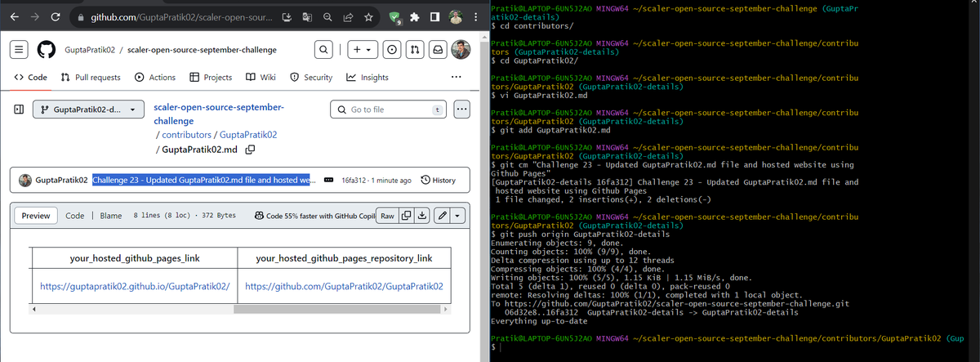This screenshot has height=362, width=980.
Task: Open Chrome profile avatar
Action: click(456, 17)
